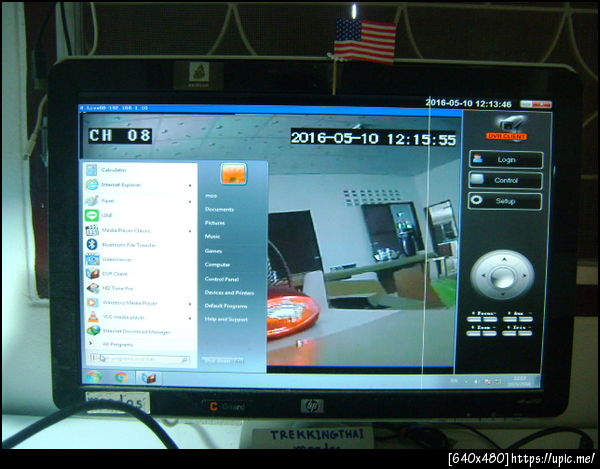The height and width of the screenshot is (469, 600).
Task: Expand Windows Media Player jump list arrow
Action: 190,304
